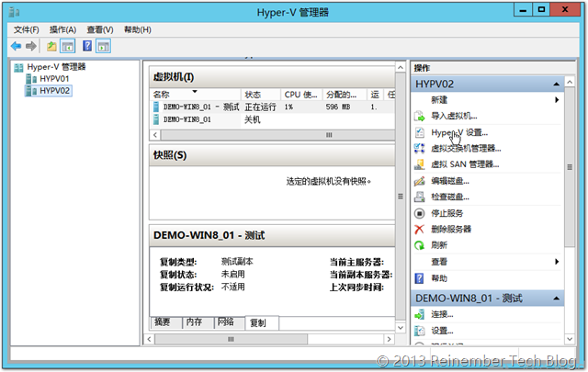This screenshot has width=588, height=372.
Task: Collapse the HYPV02 actions section
Action: pyautogui.click(x=557, y=85)
